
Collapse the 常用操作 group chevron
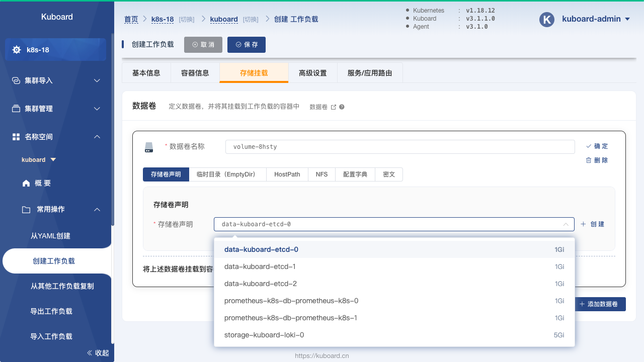98,209
